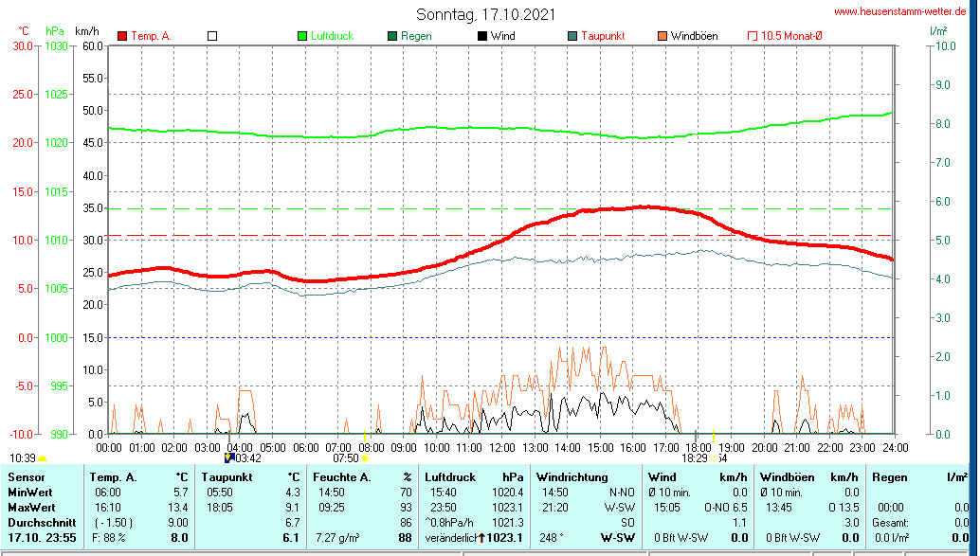The image size is (980, 556).
Task: Click the teal Taupunkt legend square
Action: coord(572,36)
